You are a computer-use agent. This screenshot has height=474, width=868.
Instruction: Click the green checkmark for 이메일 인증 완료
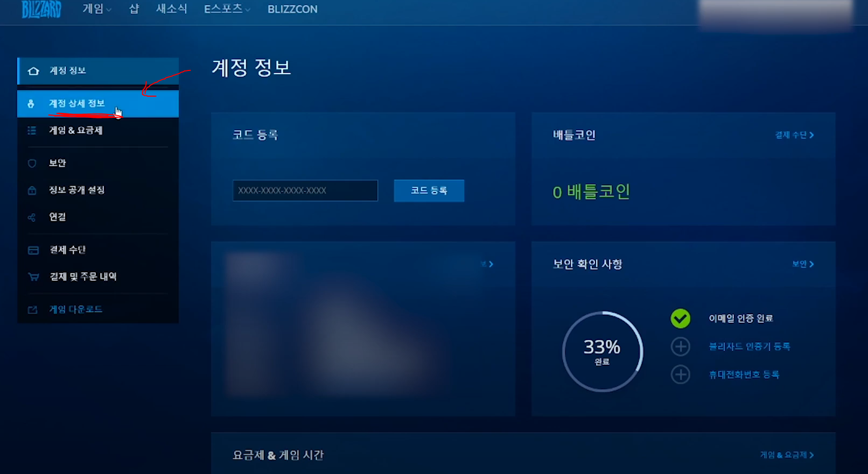click(681, 319)
